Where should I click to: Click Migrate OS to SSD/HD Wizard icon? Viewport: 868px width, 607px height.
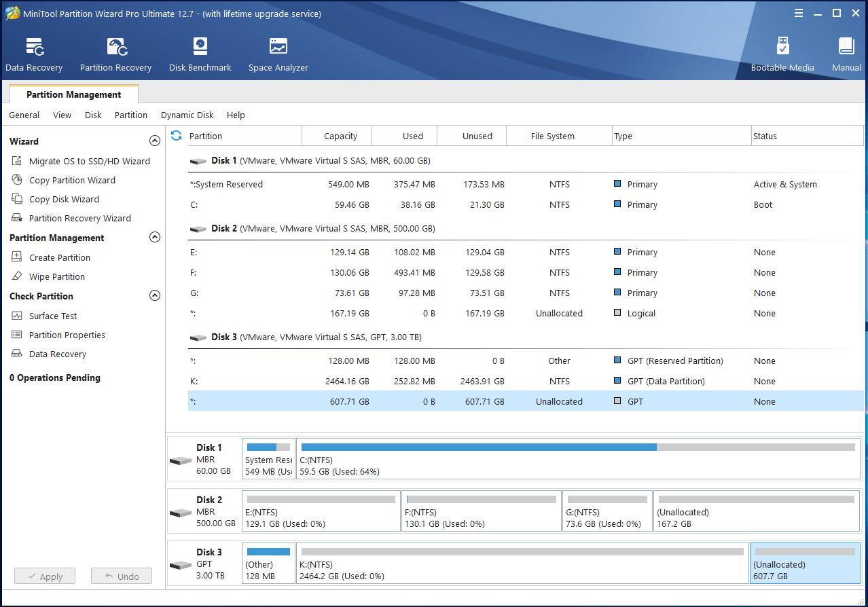pos(17,161)
